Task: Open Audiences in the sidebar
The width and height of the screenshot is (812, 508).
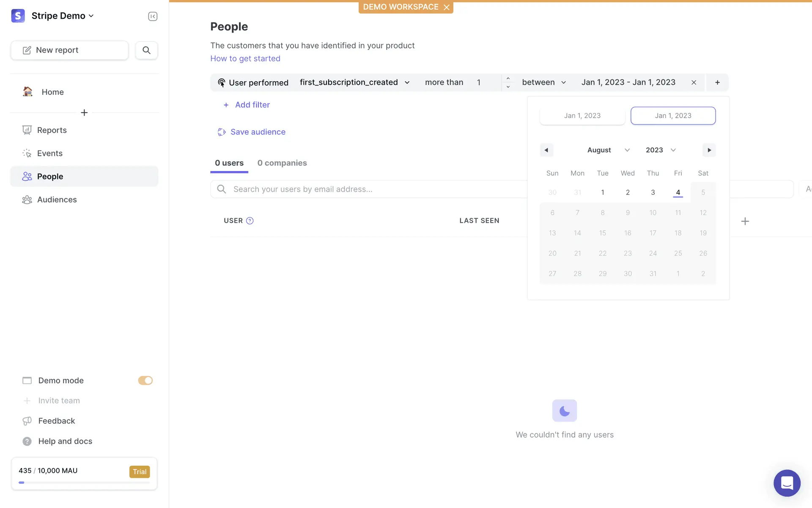Action: [x=57, y=199]
